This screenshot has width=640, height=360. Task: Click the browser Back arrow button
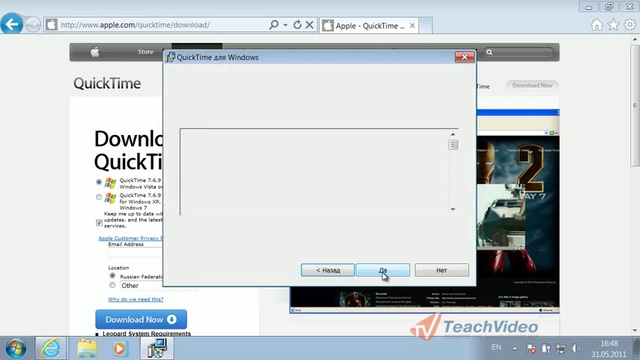tap(12, 24)
